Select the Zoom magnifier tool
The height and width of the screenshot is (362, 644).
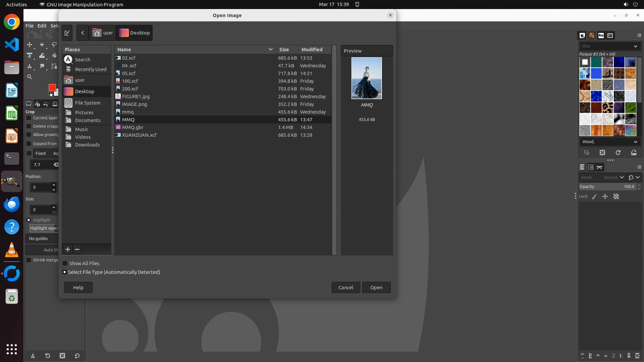pyautogui.click(x=30, y=77)
